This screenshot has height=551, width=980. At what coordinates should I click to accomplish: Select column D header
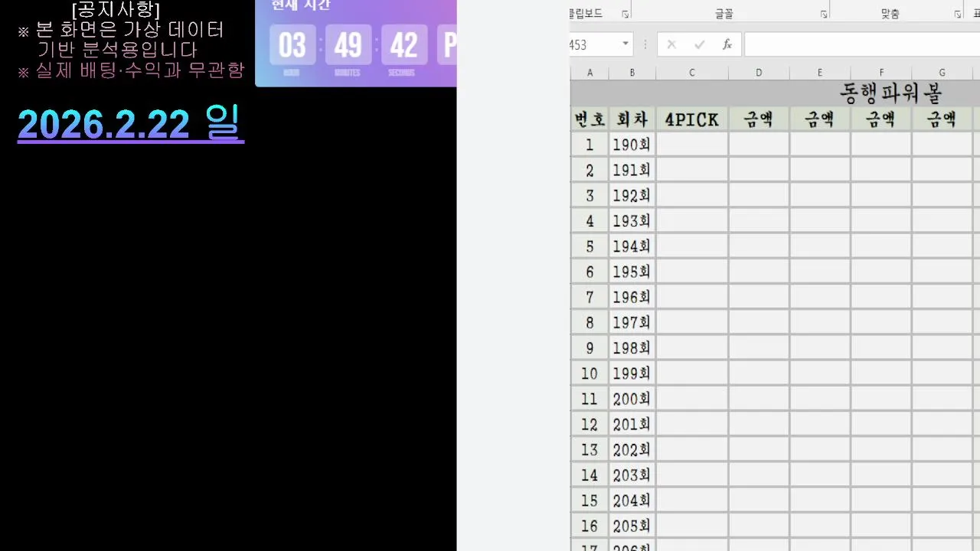click(759, 73)
